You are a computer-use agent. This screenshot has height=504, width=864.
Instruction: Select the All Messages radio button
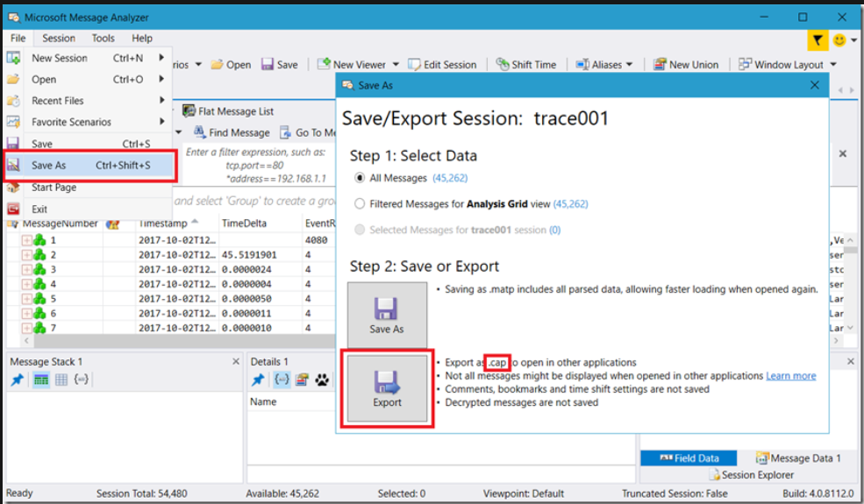[360, 178]
